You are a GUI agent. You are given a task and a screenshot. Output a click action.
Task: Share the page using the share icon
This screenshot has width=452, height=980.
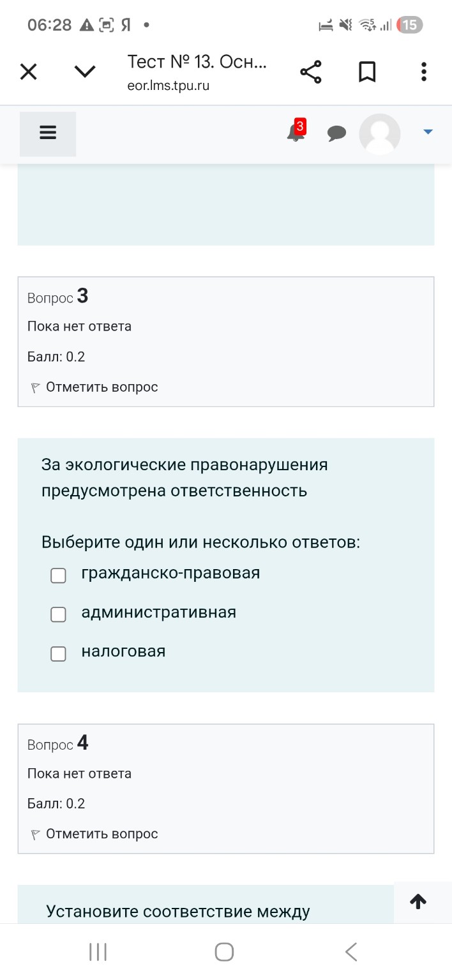(311, 71)
